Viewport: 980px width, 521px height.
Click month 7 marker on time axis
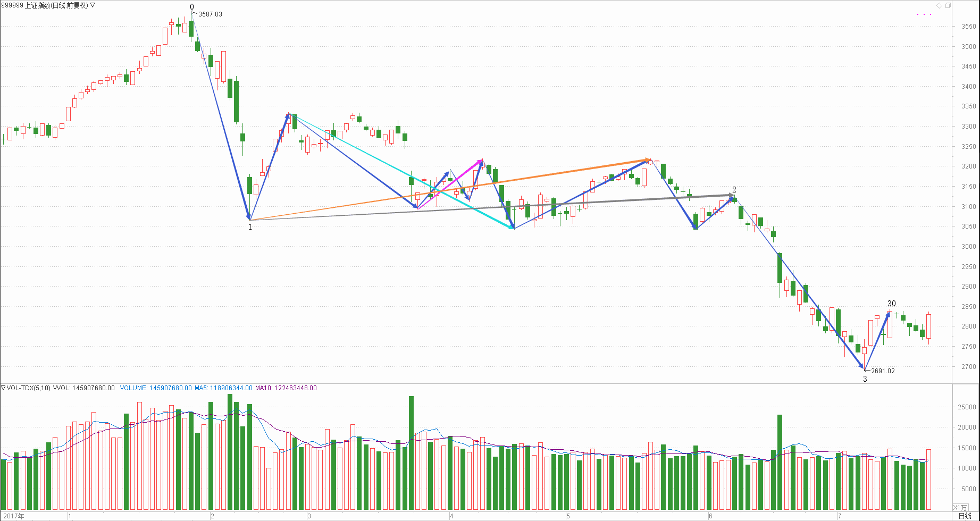[x=840, y=516]
